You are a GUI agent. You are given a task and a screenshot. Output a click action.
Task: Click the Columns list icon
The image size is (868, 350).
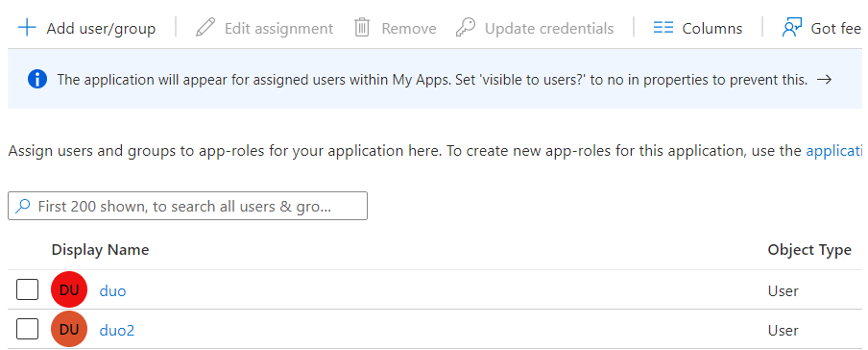[x=663, y=28]
